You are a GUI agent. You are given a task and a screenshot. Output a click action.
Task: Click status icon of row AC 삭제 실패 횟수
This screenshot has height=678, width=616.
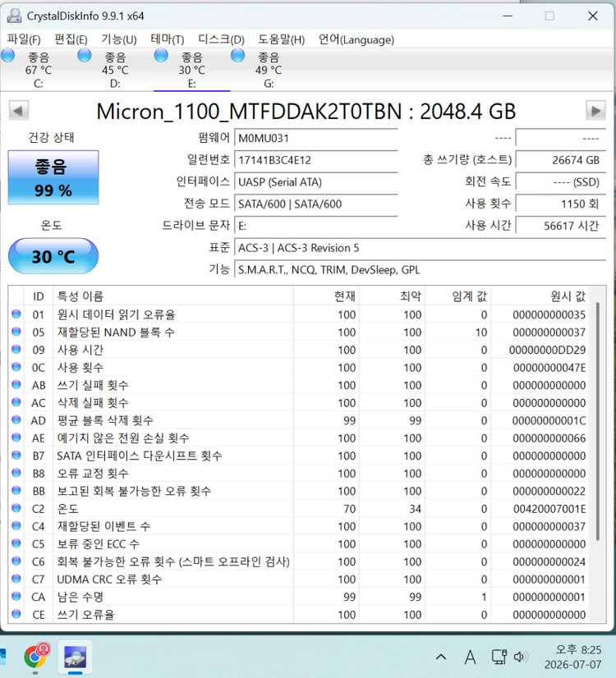[16, 402]
